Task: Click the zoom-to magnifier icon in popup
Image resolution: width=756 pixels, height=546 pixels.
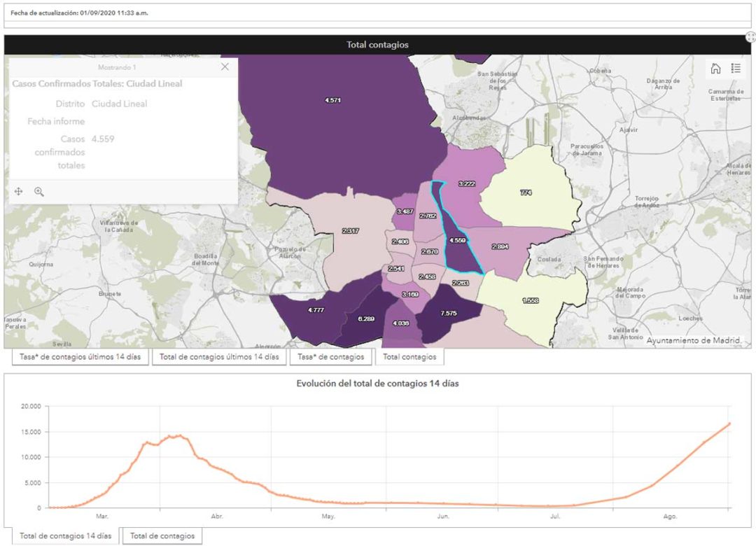Action: point(39,192)
